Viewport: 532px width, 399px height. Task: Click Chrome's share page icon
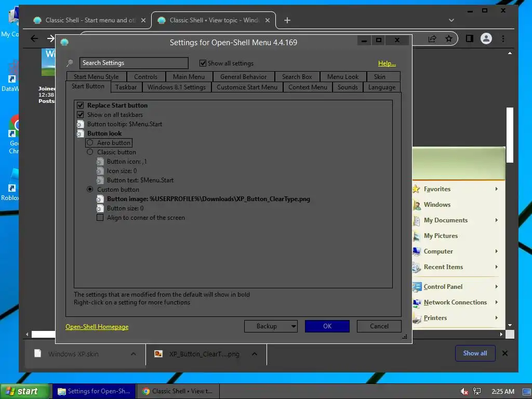pos(432,38)
